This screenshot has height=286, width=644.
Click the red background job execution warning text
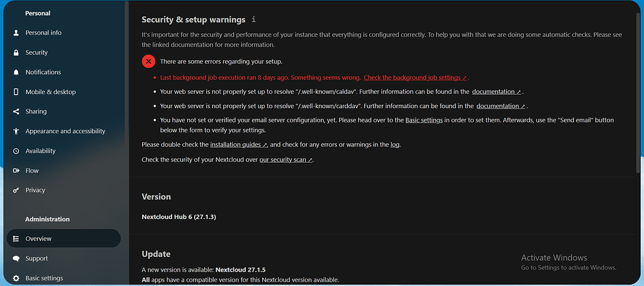point(260,77)
